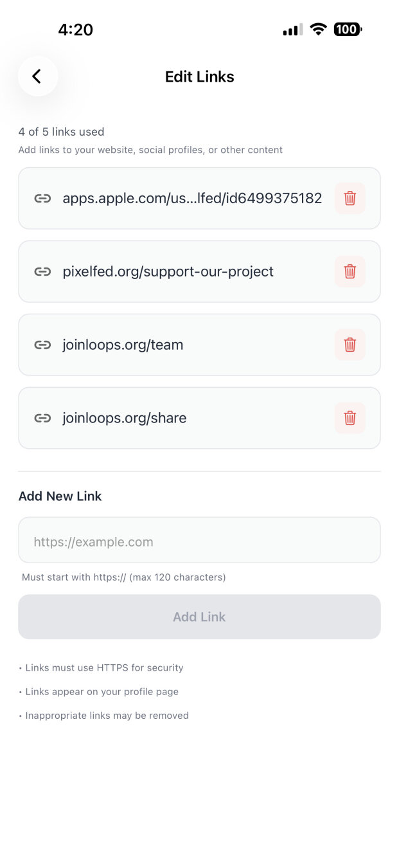Select the joinloops.org/team link text
399x868 pixels.
123,345
